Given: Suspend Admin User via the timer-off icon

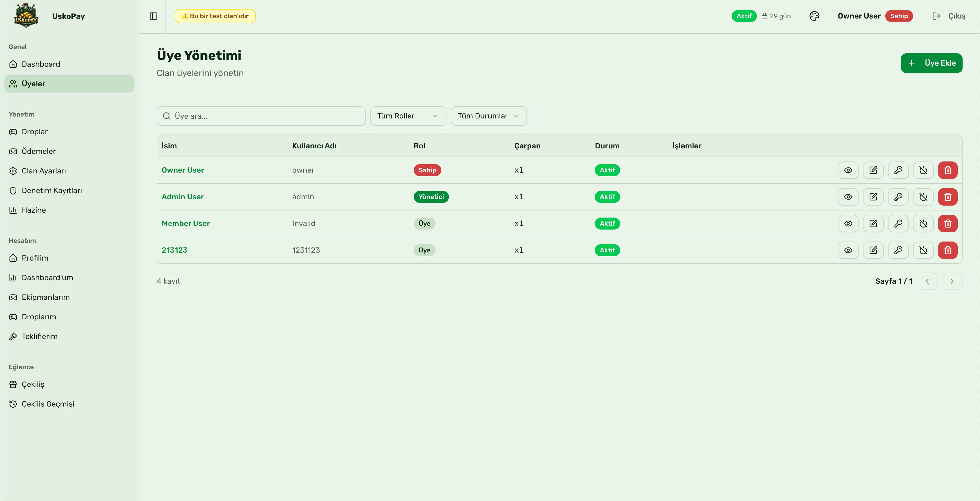Looking at the screenshot, I should [923, 197].
